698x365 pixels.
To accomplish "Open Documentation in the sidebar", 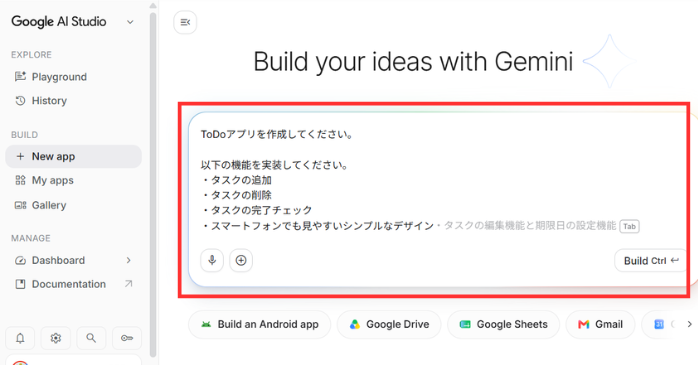I will (73, 284).
